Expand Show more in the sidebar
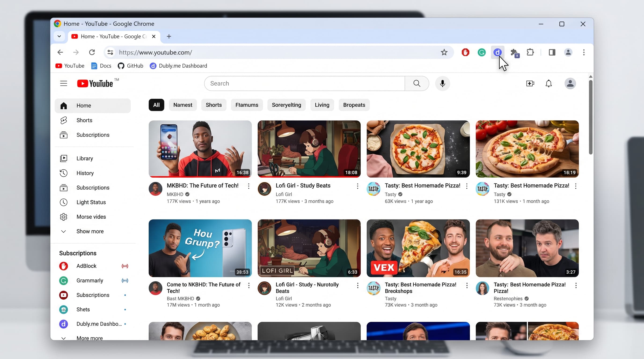Screen dimensions: 644x359 coord(92,231)
